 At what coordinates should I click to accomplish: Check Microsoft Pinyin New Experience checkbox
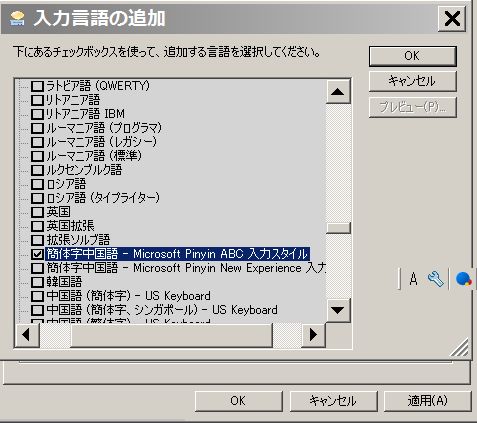click(x=37, y=268)
